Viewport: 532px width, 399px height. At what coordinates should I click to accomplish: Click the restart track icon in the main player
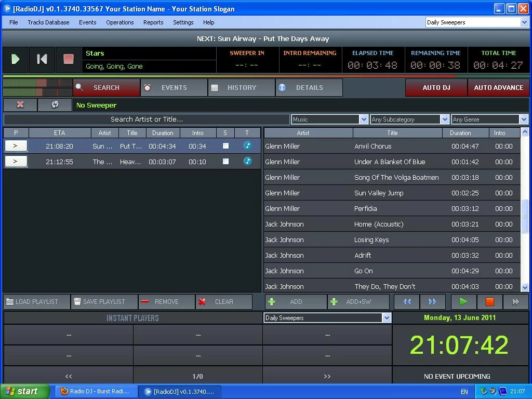42,59
